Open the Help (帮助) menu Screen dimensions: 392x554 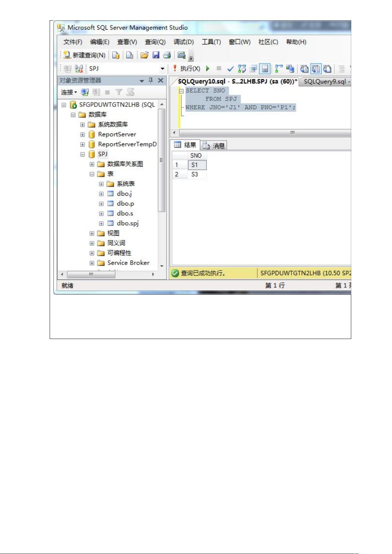click(296, 42)
